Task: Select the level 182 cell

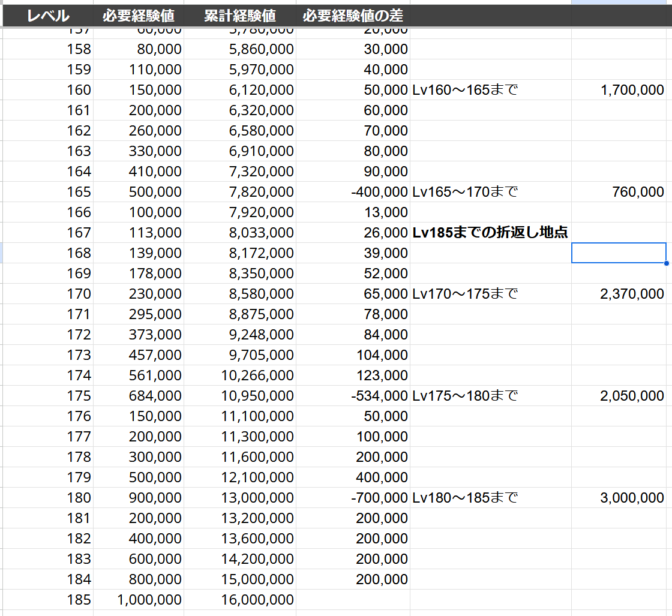Action: 48,539
